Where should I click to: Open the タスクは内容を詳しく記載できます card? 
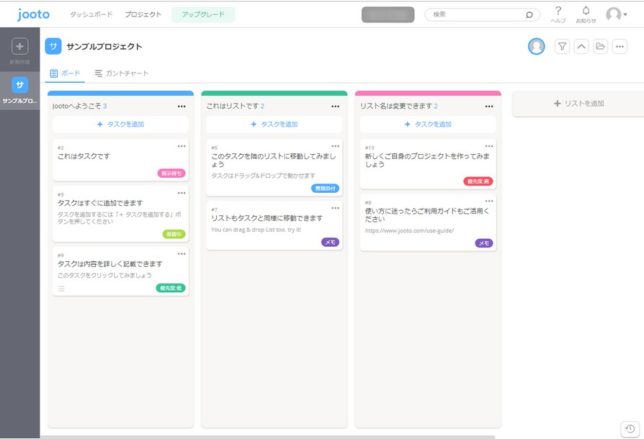(x=120, y=271)
